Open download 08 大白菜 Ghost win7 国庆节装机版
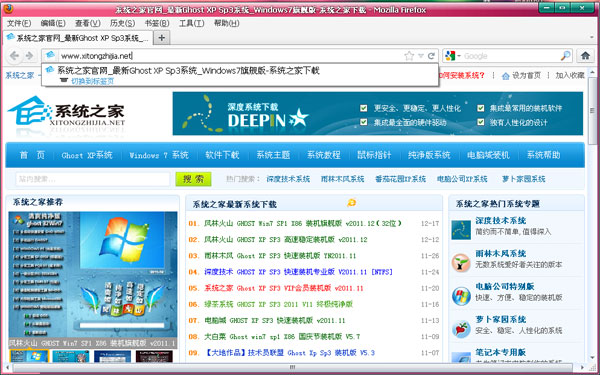 [x=282, y=336]
